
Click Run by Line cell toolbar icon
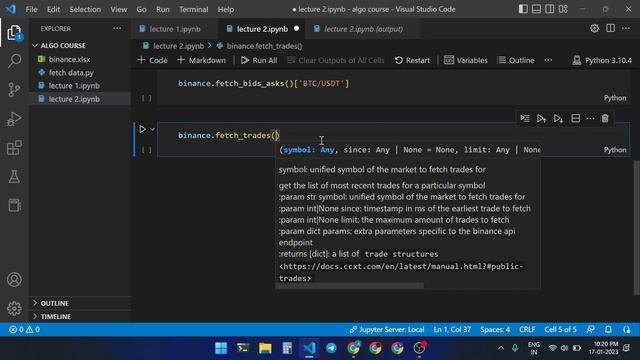coord(525,118)
